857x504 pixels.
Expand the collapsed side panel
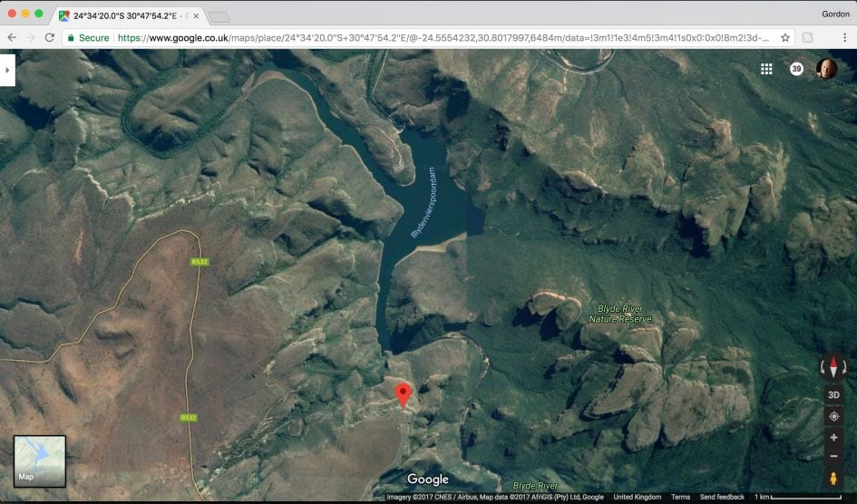[x=7, y=70]
